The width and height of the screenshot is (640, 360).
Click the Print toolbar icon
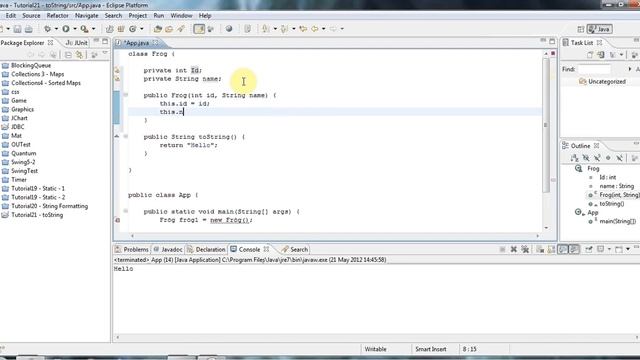pyautogui.click(x=29, y=29)
